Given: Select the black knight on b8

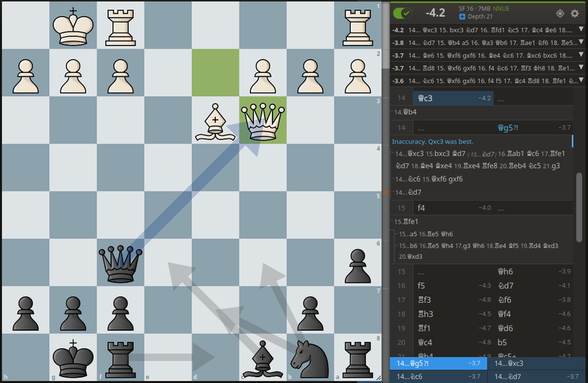Looking at the screenshot, I should click(x=310, y=359).
